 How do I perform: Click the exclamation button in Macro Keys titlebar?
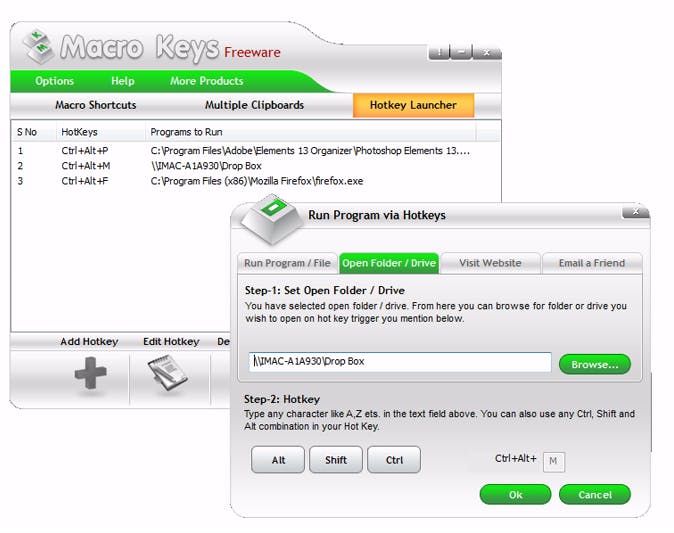point(439,52)
